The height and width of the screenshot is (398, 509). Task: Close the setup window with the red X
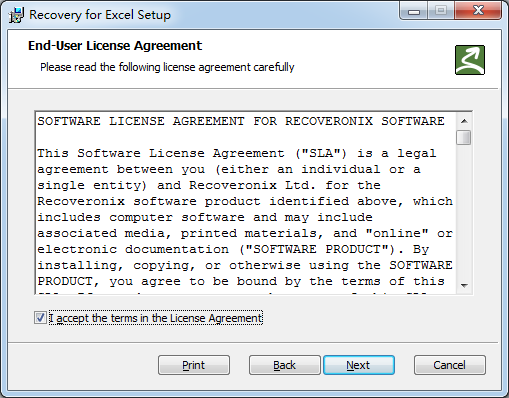tap(478, 11)
